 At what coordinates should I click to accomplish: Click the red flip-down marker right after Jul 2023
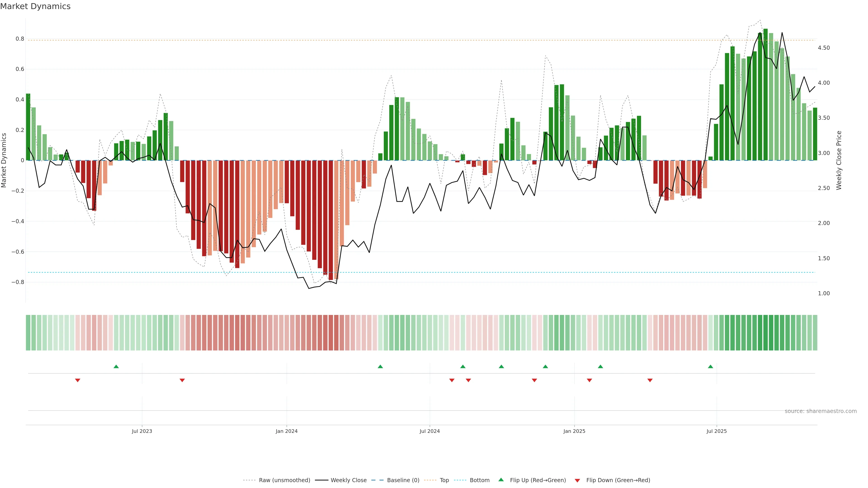point(182,380)
